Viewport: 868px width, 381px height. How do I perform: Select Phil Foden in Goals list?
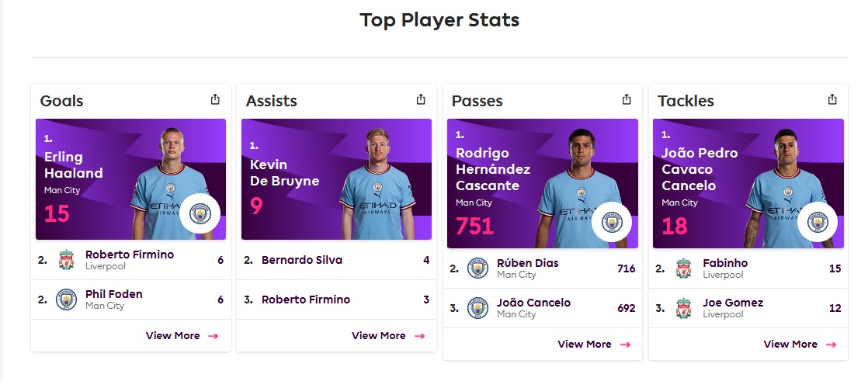point(130,300)
